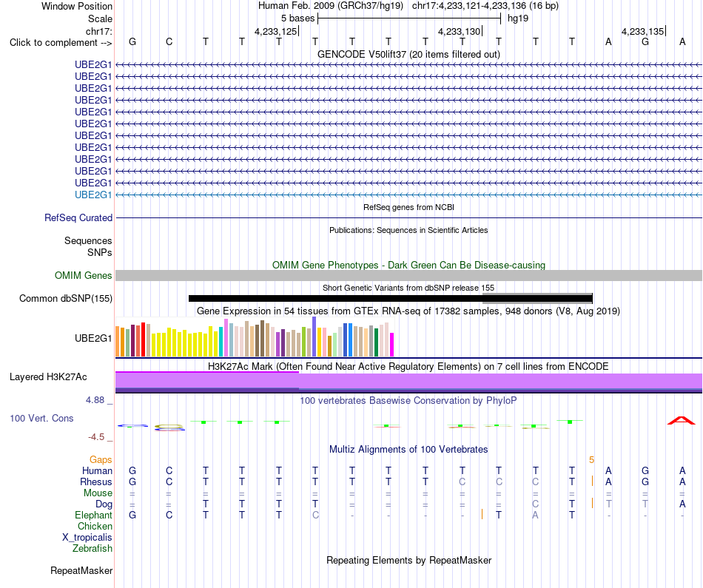Click UBE2G1 label beside the GTEx bars
Viewport: 703px width, 588px height.
[x=92, y=338]
